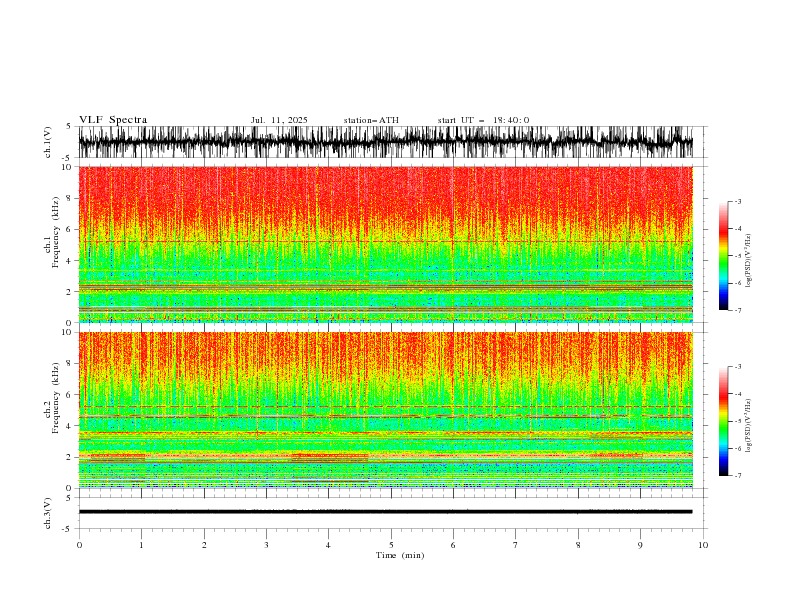Click the "-7" tick on ch.1 color bar
This screenshot has height=612, width=792.
click(x=738, y=310)
